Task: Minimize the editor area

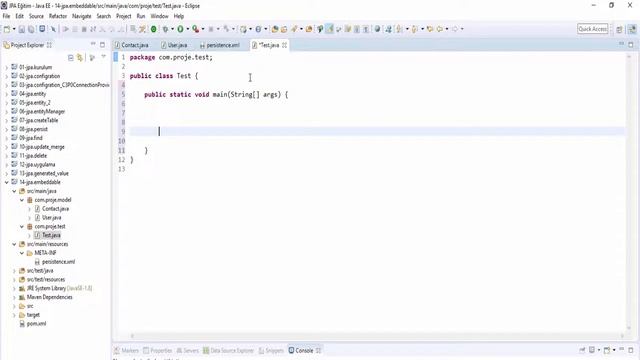Action: 621,44
